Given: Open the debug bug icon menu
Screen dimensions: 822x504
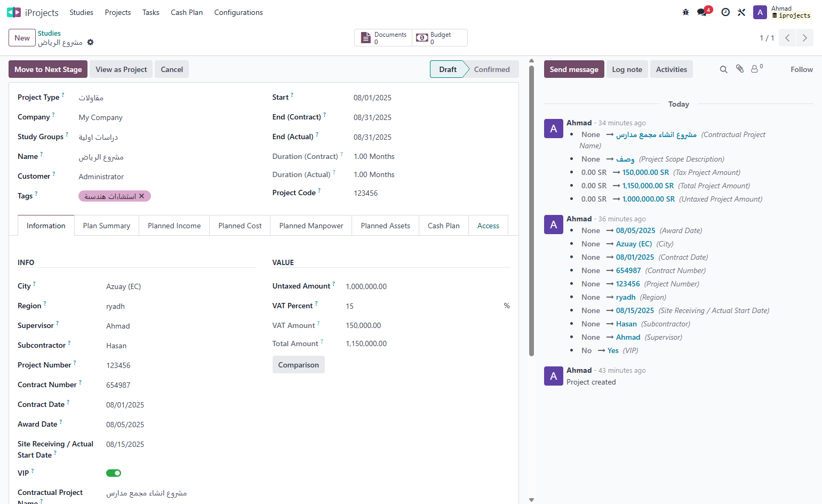Looking at the screenshot, I should (x=685, y=12).
